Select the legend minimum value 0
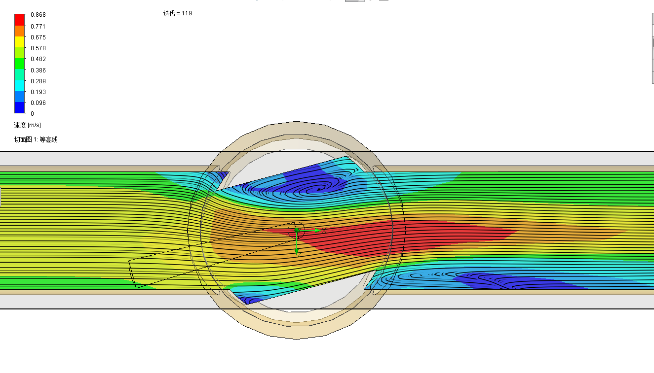This screenshot has width=654, height=373. [33, 113]
